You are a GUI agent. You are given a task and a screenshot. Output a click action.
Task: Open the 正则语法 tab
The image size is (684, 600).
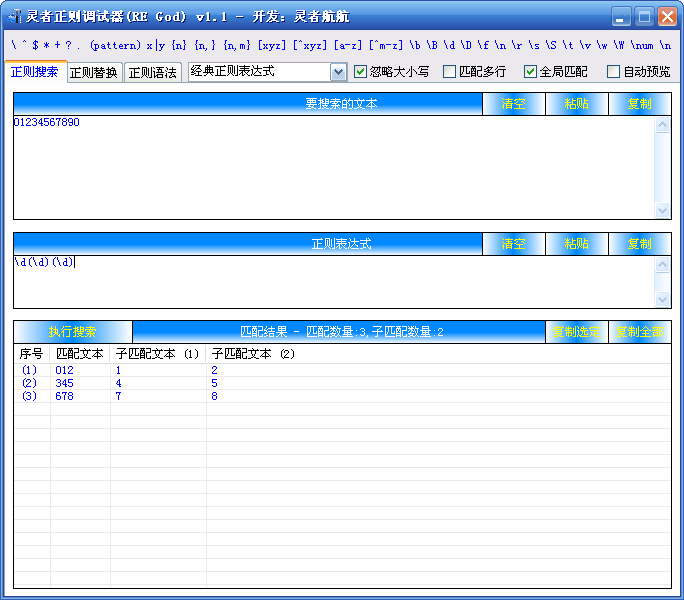[x=153, y=72]
